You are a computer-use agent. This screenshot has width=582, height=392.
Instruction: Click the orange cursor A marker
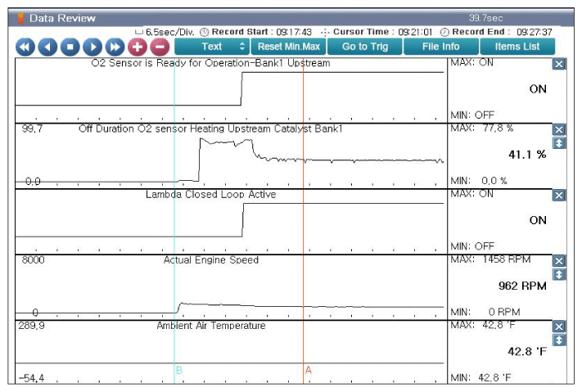tap(308, 370)
